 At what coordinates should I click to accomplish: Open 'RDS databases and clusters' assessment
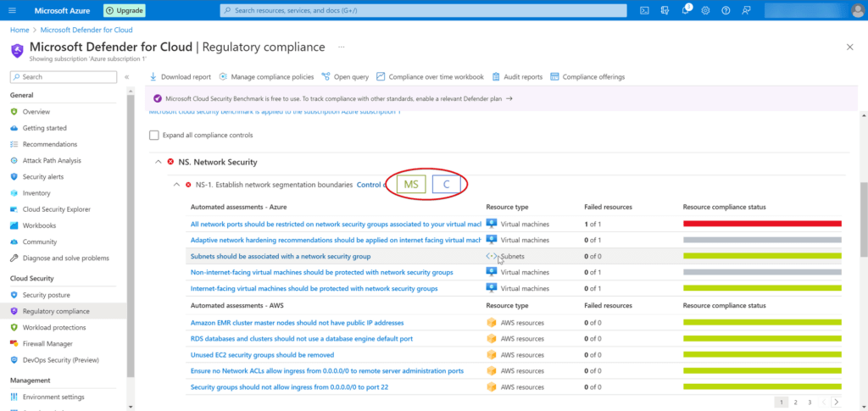302,338
